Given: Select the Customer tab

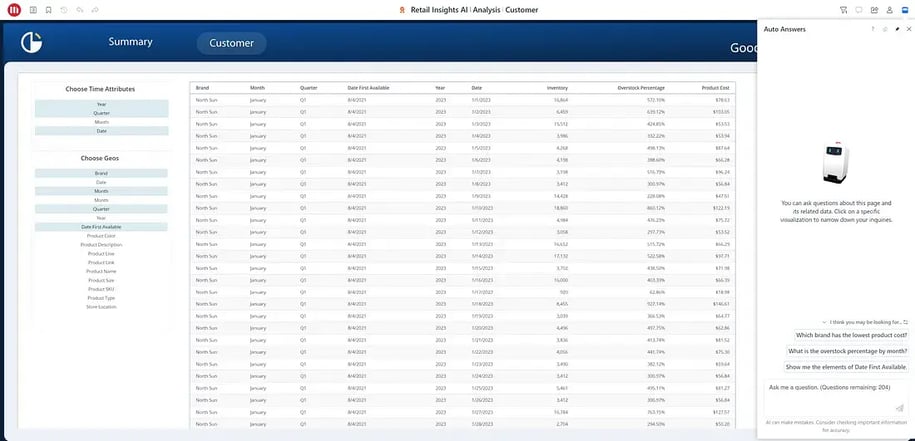Looking at the screenshot, I should [231, 43].
